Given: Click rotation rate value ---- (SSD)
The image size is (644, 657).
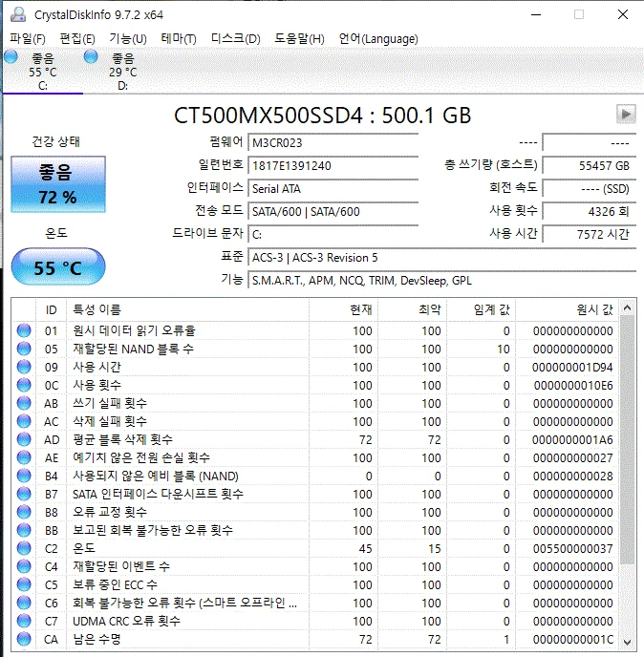Looking at the screenshot, I should pos(590,189).
